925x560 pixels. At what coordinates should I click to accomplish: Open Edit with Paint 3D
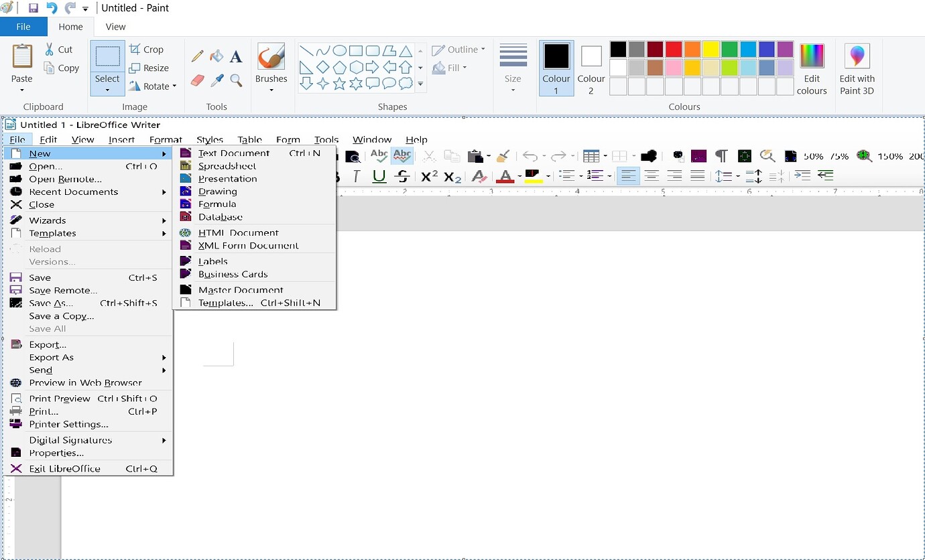point(857,70)
